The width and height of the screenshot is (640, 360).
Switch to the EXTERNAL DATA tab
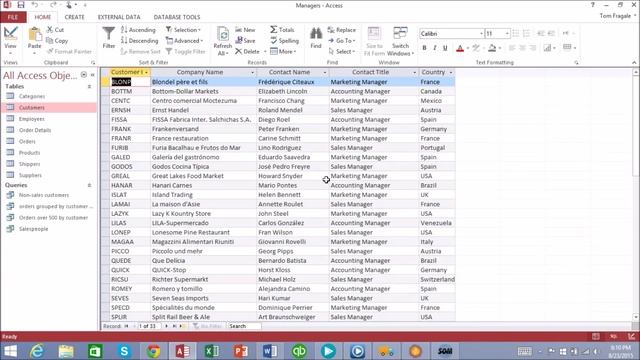(119, 17)
